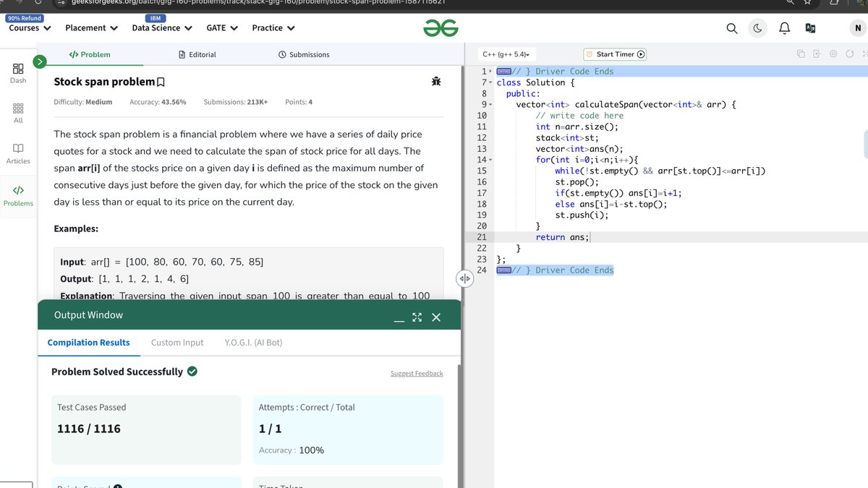Screen dimensions: 868x488
Task: Click the Points: 4 label
Action: pyautogui.click(x=299, y=102)
